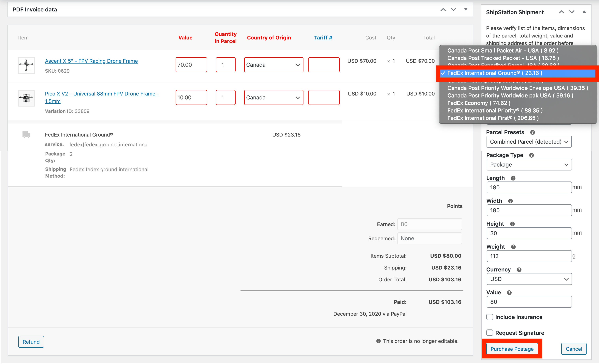Enable the Include Insurance checkbox
Viewport: 599px width, 364px height.
pyautogui.click(x=490, y=317)
